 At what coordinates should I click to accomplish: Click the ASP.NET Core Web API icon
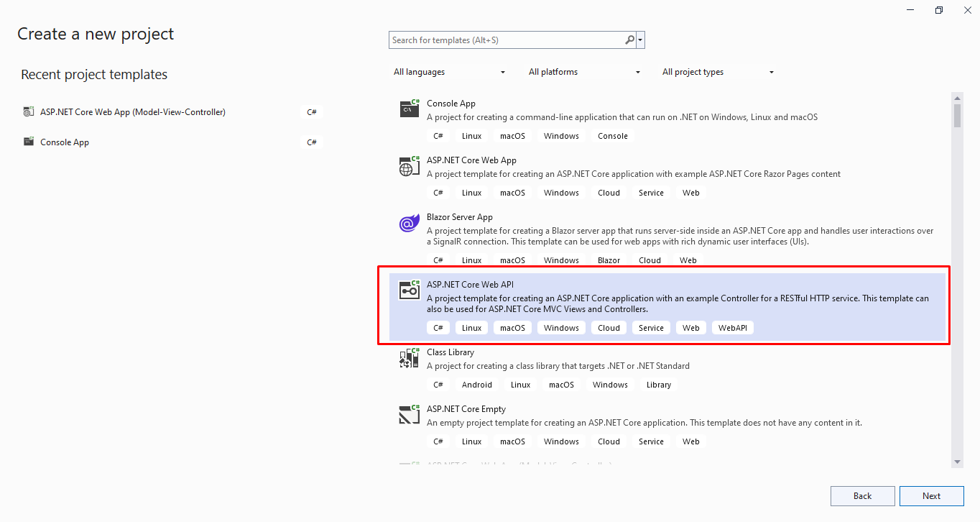[x=410, y=290]
